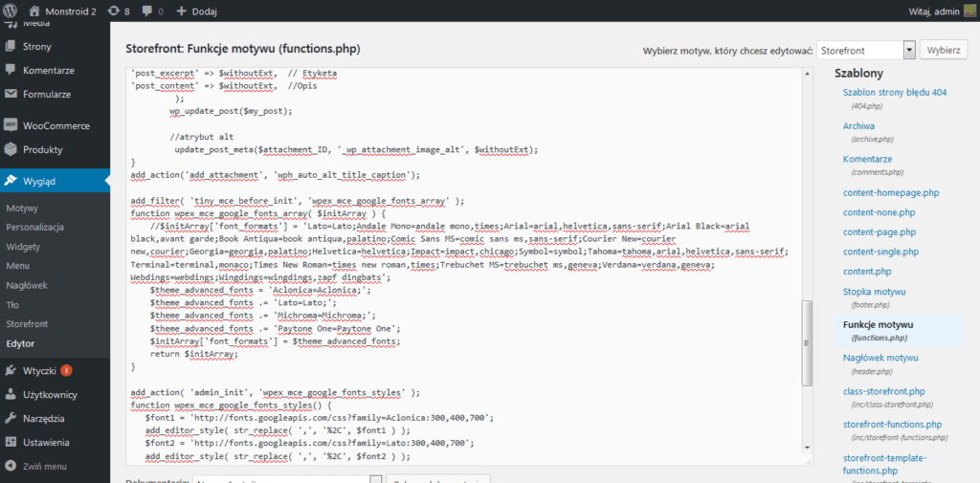Open the WordPress logo menu
The width and height of the screenshot is (980, 483).
[x=11, y=11]
